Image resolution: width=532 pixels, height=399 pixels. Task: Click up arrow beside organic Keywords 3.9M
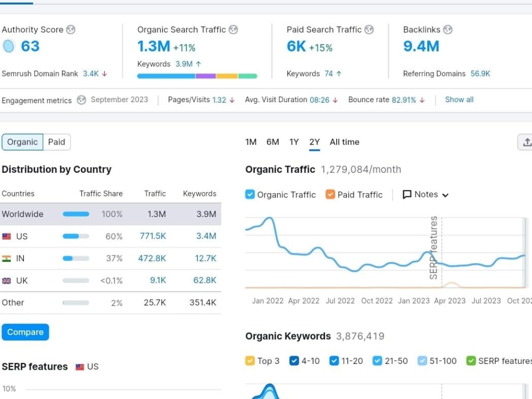tap(198, 64)
